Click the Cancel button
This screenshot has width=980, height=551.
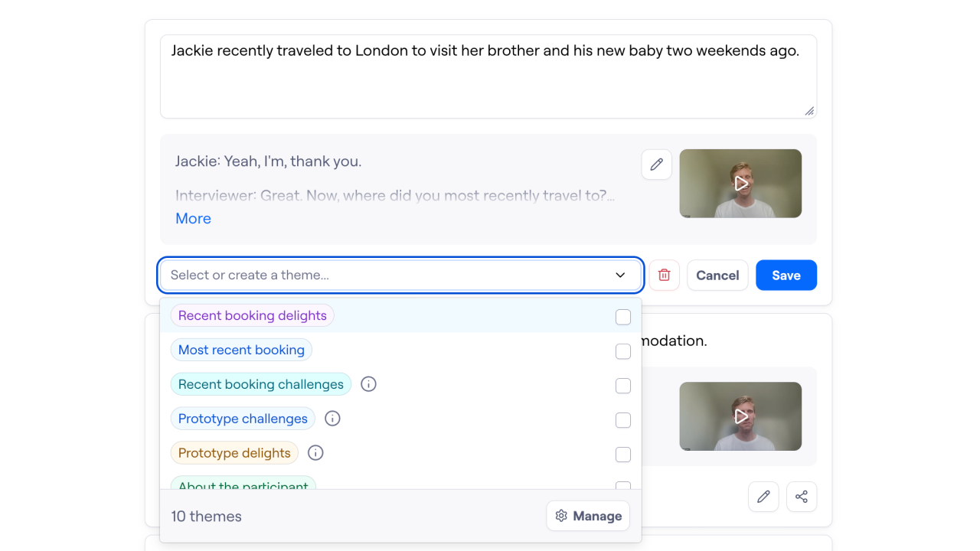tap(717, 275)
